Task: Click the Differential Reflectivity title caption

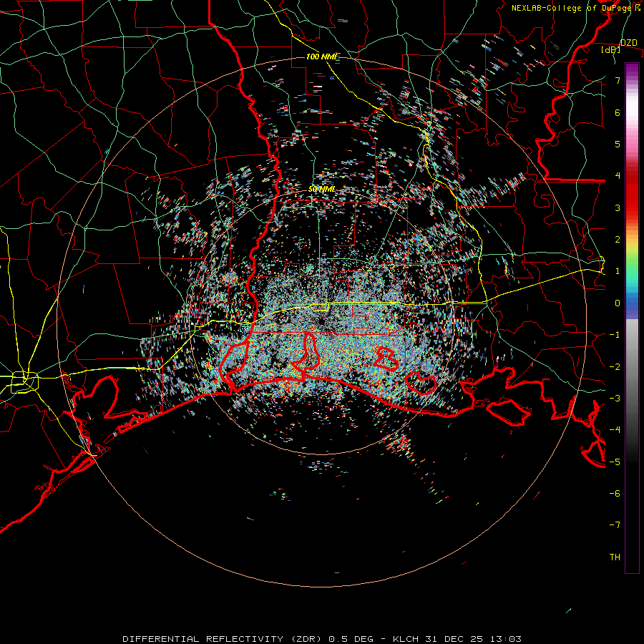Action: 322,639
